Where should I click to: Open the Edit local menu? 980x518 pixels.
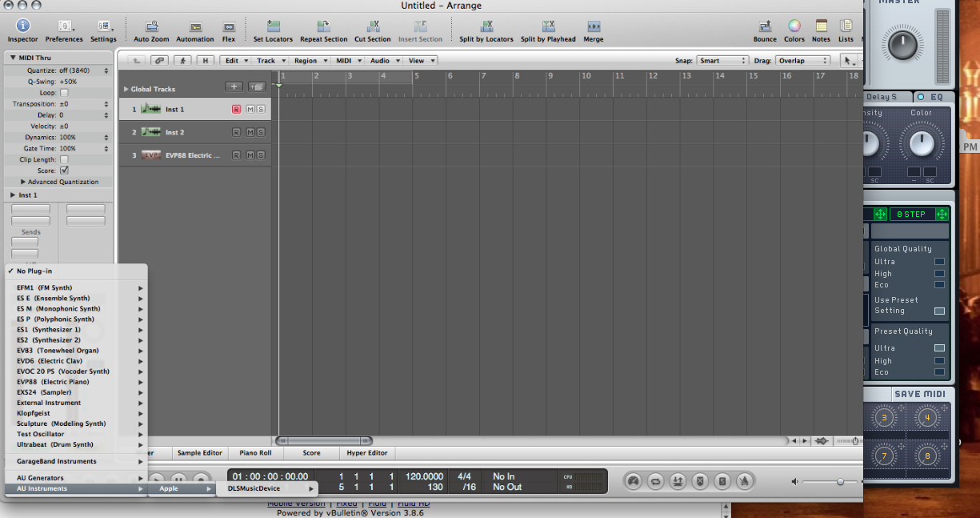tap(235, 60)
